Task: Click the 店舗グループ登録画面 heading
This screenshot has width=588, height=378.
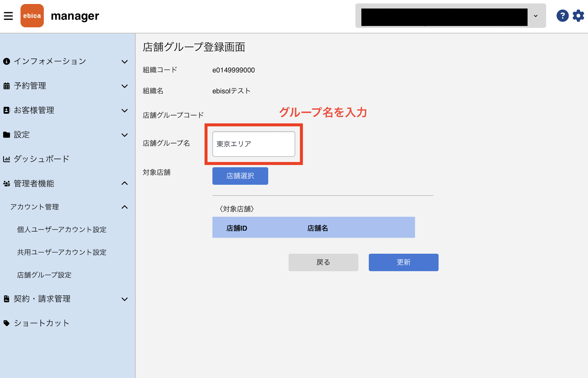Action: [194, 47]
